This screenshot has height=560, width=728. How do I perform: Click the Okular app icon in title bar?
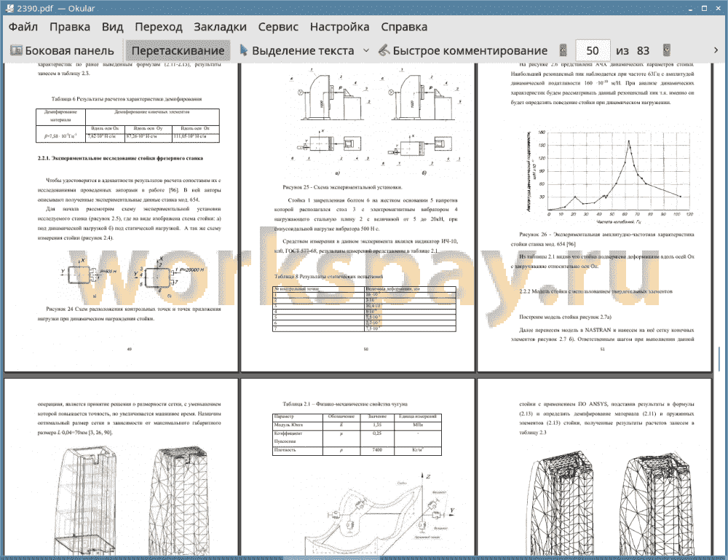9,8
